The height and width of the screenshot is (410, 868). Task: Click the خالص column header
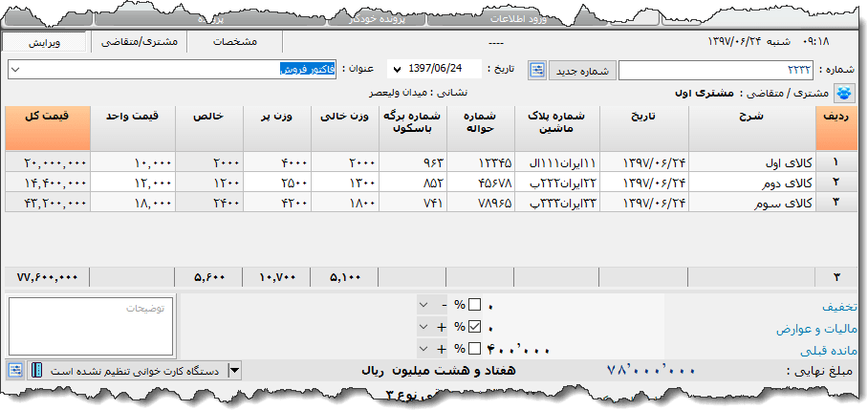(x=208, y=128)
